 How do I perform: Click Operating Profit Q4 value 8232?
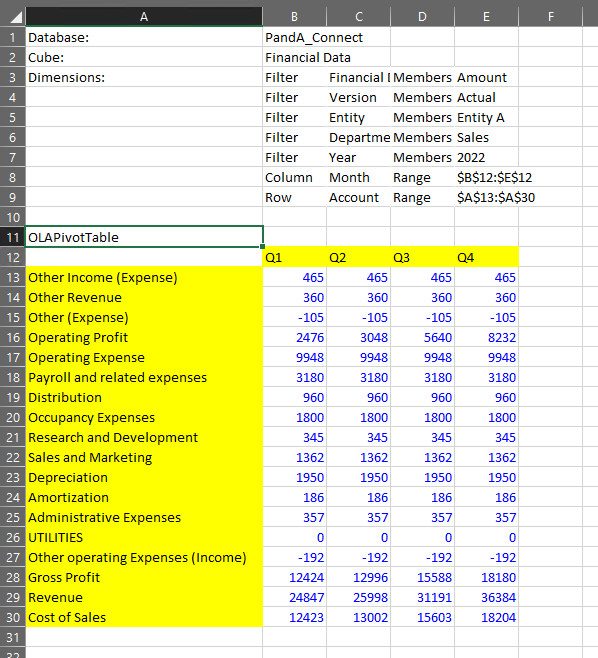coord(486,337)
